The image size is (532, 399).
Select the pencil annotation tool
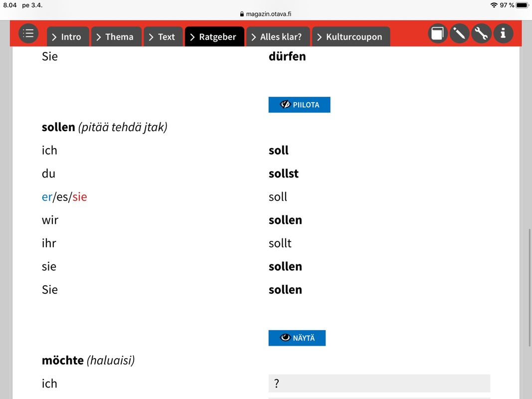click(x=459, y=33)
